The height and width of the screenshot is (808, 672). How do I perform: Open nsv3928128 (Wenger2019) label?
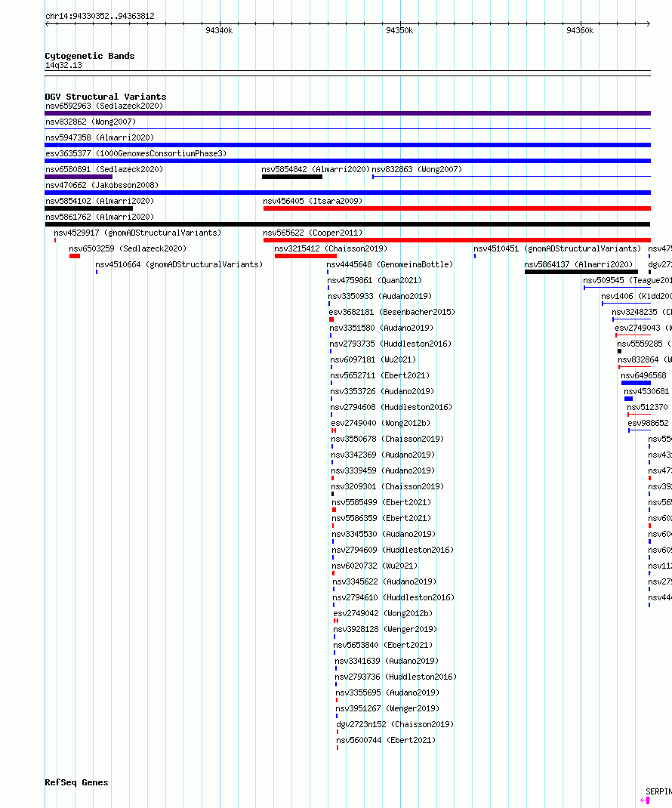[385, 630]
